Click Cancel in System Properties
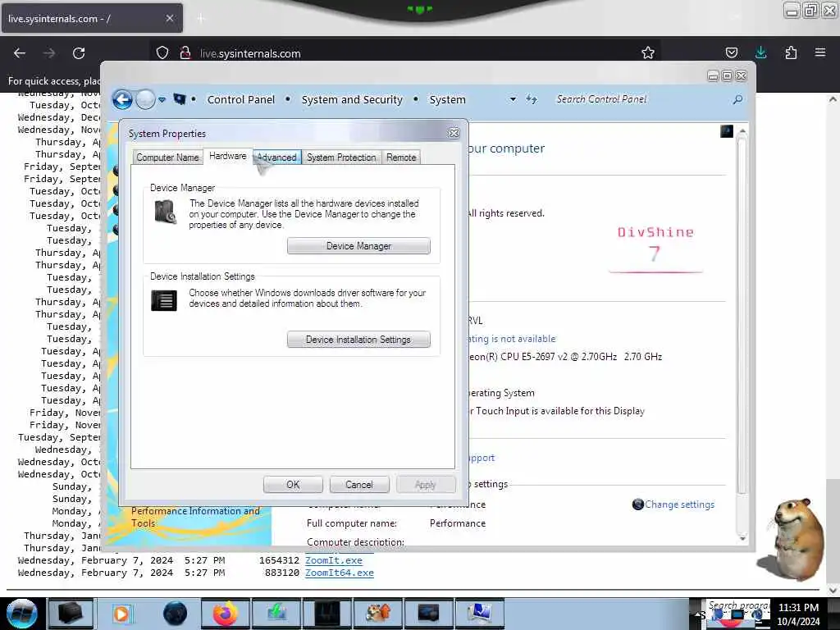Screen dimensions: 840x630 [x=359, y=484]
